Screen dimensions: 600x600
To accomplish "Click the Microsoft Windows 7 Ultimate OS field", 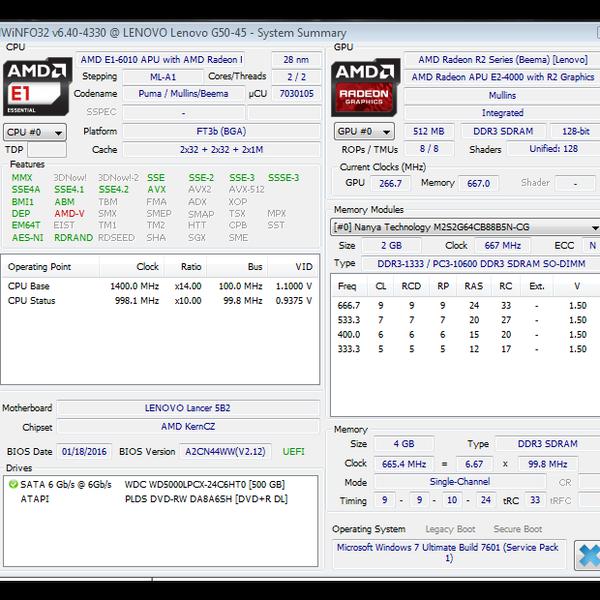I will coord(449,553).
